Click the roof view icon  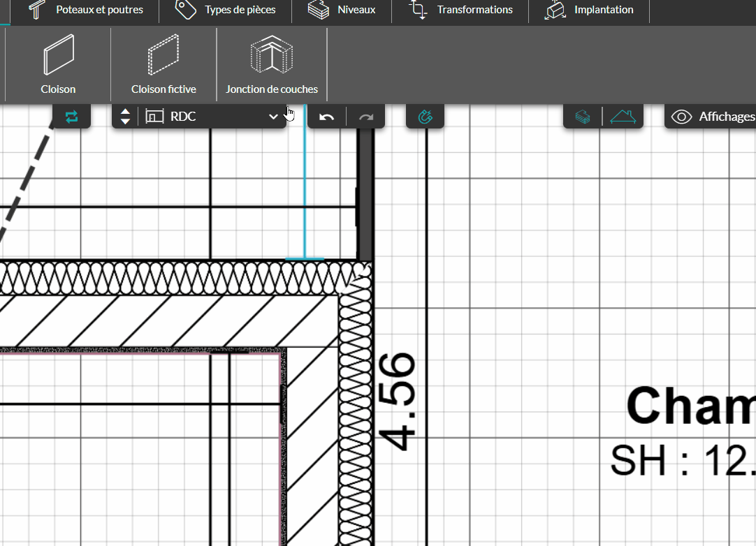(x=623, y=117)
